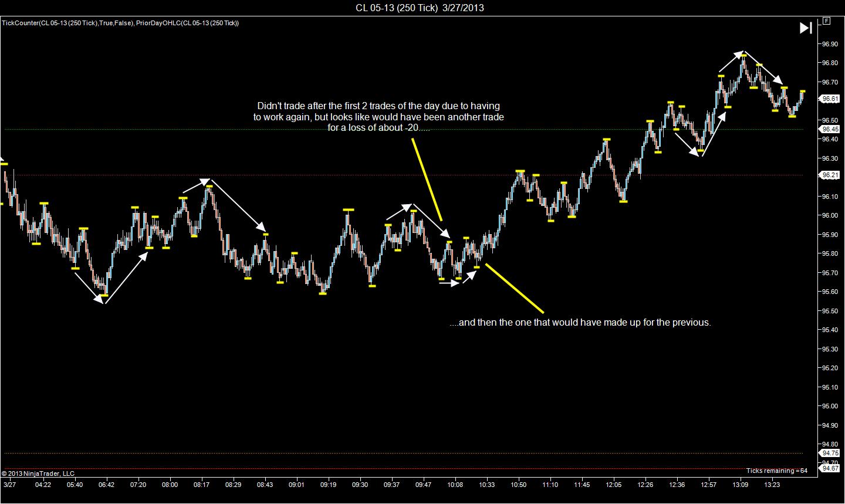Click the Ticks remaining = 64 counter
845x504 pixels.
pos(777,471)
